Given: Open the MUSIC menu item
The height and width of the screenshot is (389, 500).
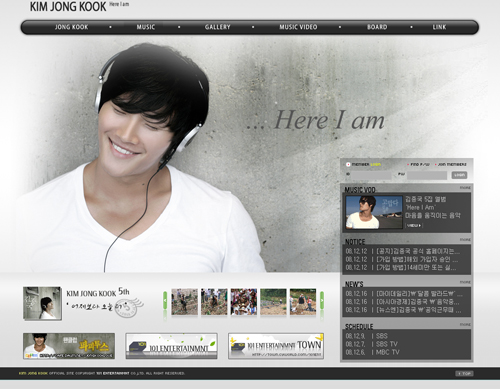Looking at the screenshot, I should point(146,27).
